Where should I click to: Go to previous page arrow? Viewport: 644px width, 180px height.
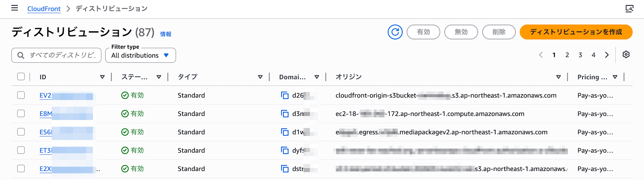541,55
